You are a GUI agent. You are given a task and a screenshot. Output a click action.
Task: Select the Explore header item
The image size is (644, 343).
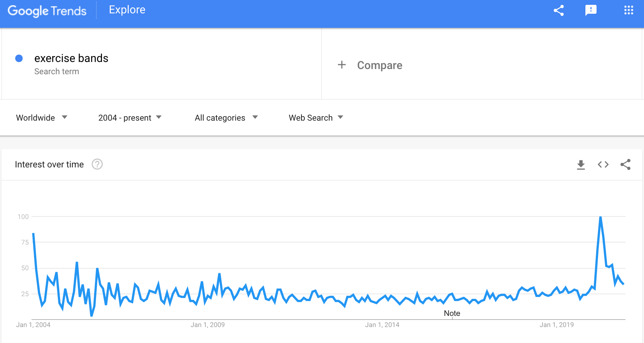pos(127,10)
